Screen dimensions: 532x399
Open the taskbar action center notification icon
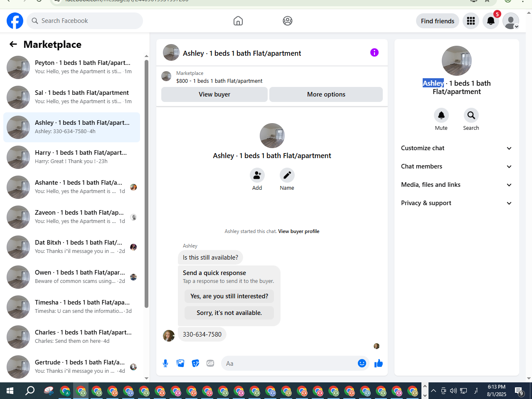[519, 391]
